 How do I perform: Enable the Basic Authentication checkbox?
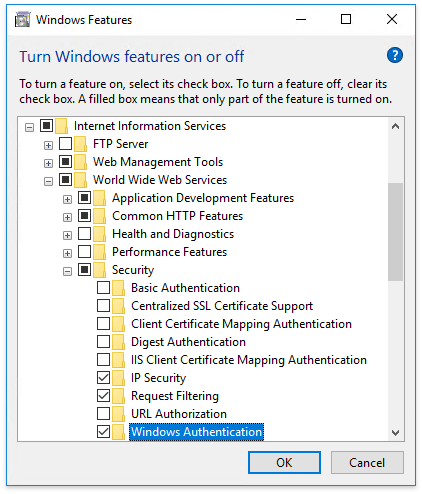pyautogui.click(x=103, y=288)
